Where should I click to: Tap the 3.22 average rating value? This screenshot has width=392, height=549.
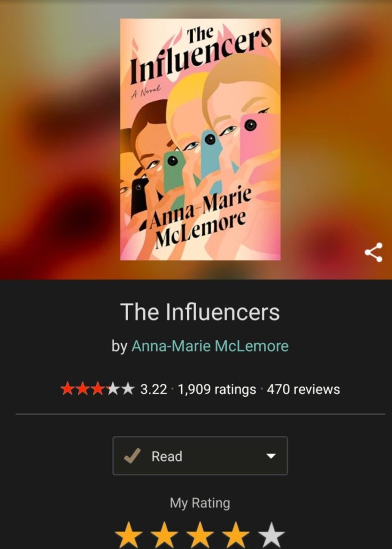coord(153,389)
